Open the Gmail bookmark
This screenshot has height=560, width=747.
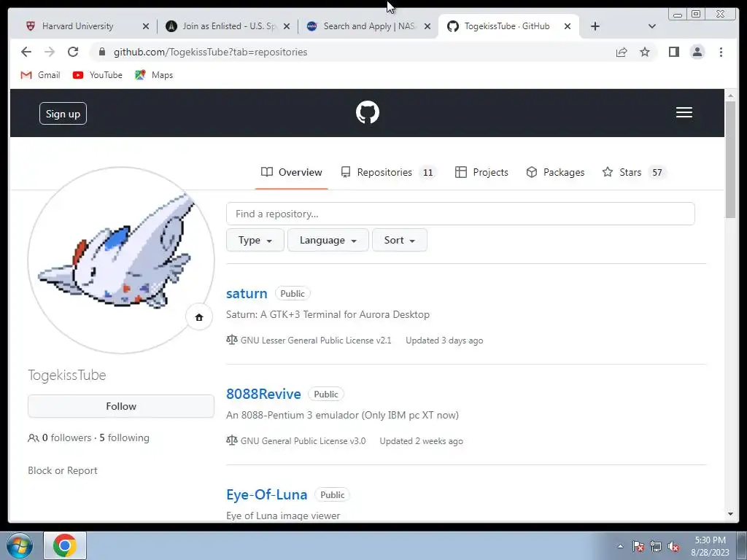coord(41,75)
